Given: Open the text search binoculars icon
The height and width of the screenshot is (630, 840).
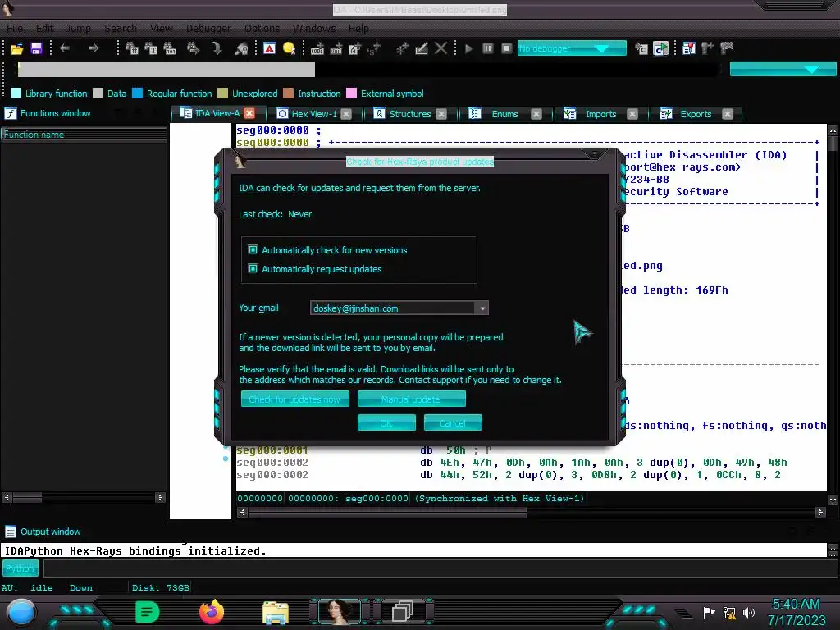Looking at the screenshot, I should click(151, 48).
